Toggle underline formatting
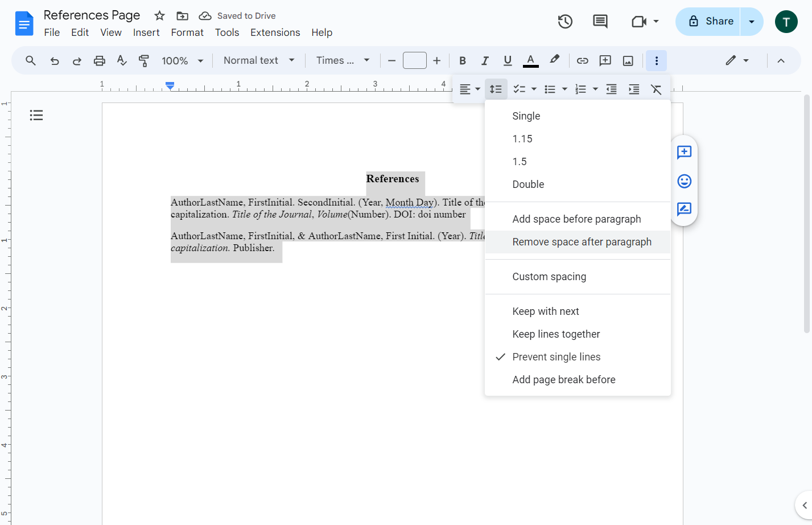 pos(508,60)
